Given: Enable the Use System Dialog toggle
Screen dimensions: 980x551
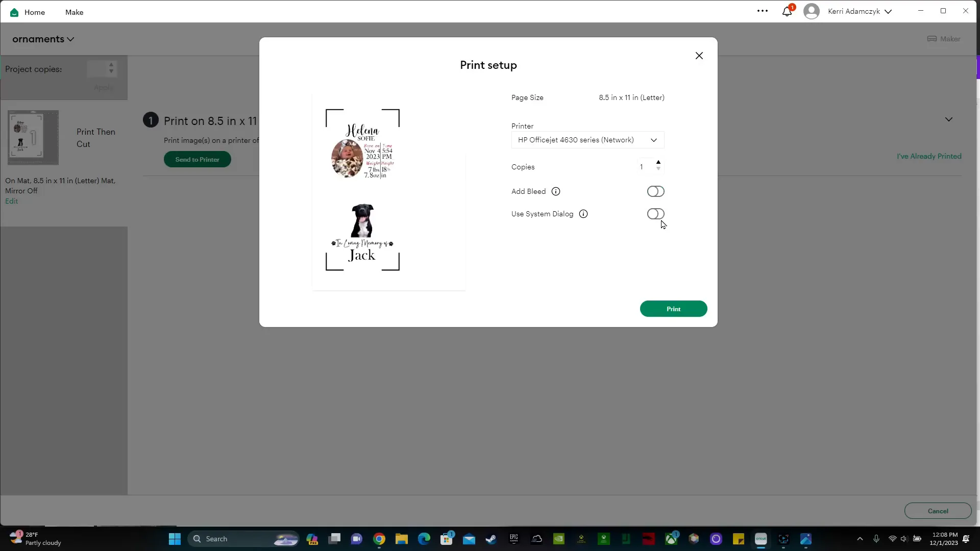Looking at the screenshot, I should coord(655,214).
